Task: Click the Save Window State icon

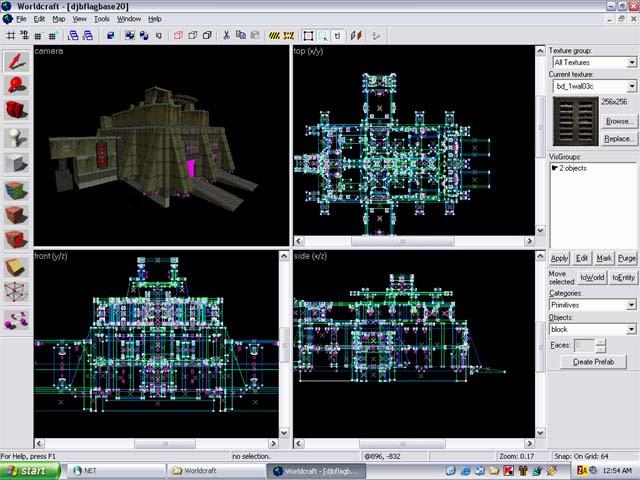Action: 87,36
